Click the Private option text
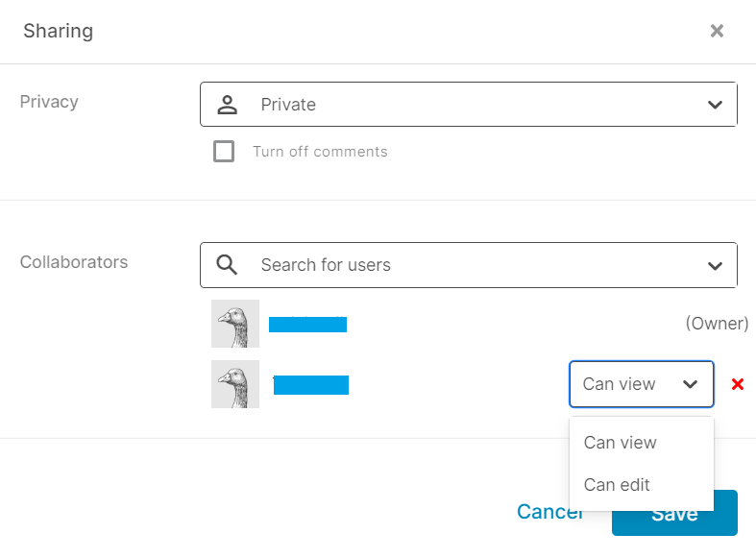 pyautogui.click(x=288, y=105)
